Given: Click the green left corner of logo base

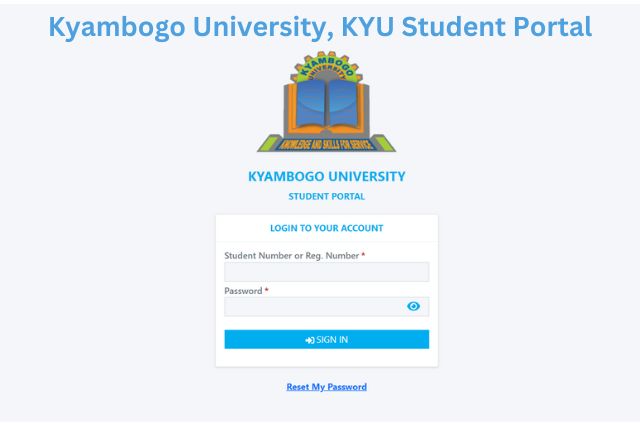Looking at the screenshot, I should click(x=269, y=144).
